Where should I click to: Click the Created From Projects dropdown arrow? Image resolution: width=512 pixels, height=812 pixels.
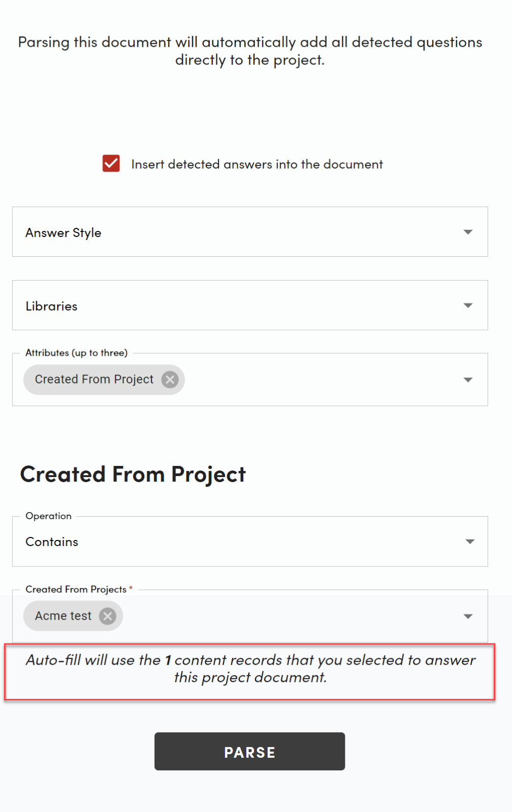(468, 616)
